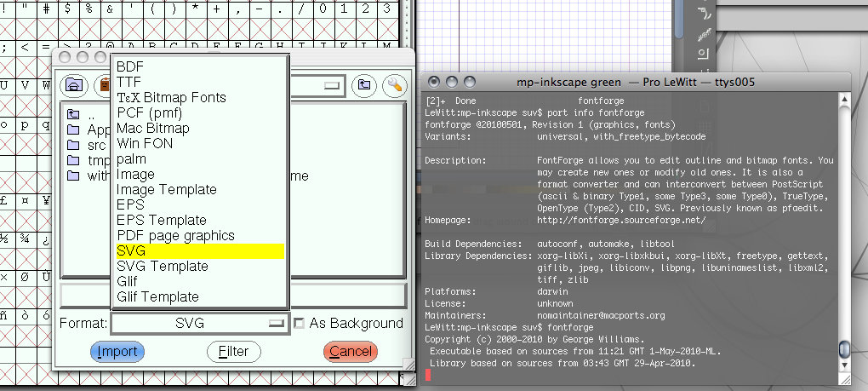
Task: Expand the directory path combo box
Action: pos(331,85)
